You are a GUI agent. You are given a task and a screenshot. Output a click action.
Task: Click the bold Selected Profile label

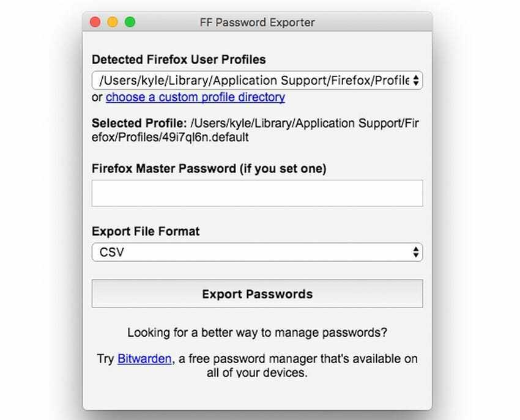click(139, 123)
